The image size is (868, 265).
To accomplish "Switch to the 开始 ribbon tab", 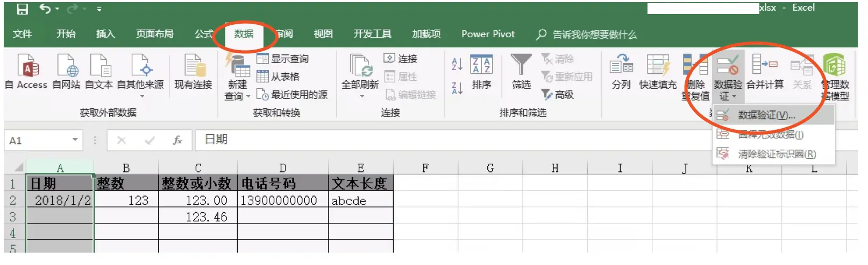I will point(66,34).
